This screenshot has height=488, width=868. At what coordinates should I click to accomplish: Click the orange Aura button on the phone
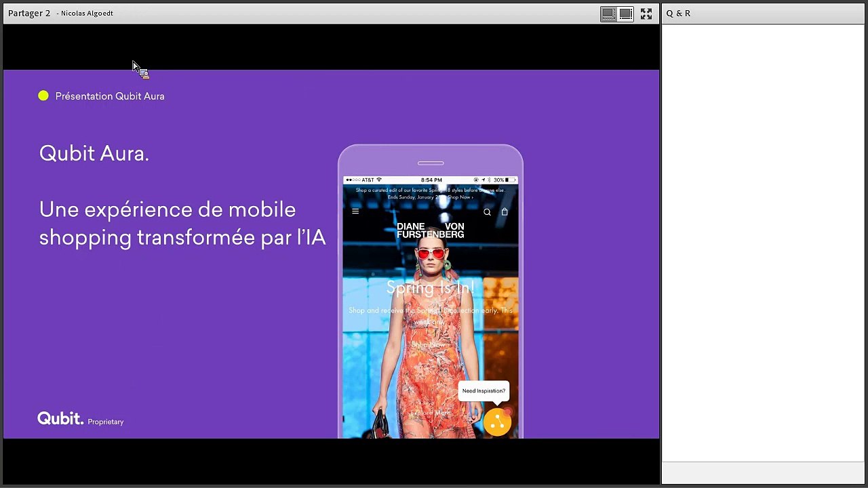(x=497, y=422)
